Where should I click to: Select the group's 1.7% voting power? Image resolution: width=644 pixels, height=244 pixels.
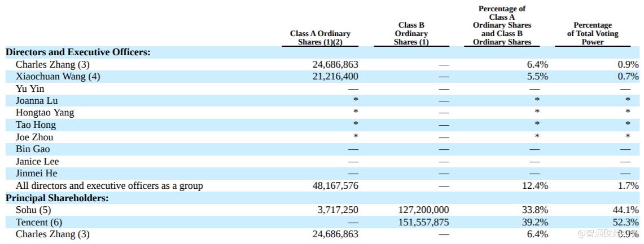point(628,186)
